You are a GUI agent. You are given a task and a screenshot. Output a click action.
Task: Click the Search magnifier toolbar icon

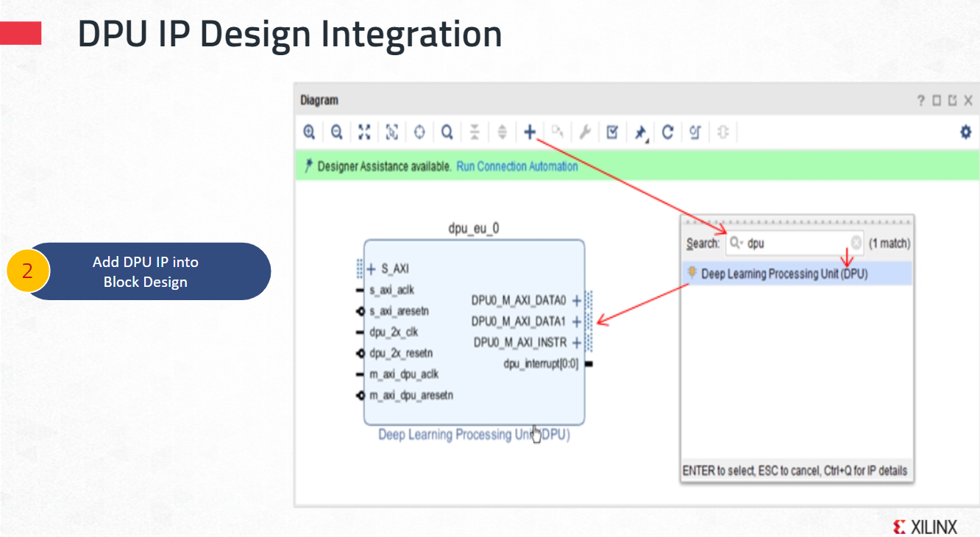[x=447, y=132]
